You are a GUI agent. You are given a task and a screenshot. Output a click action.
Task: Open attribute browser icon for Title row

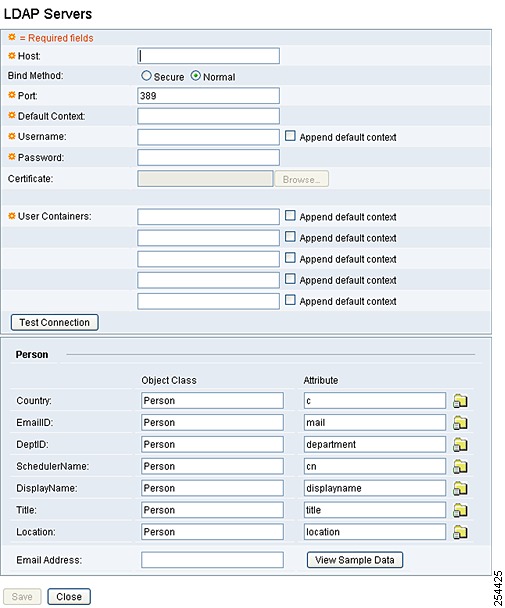point(460,510)
